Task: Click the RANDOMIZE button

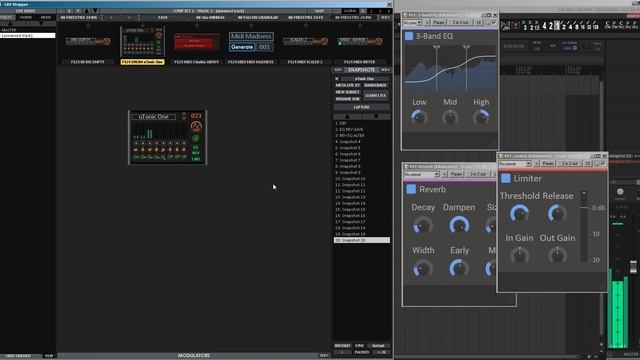Action: [376, 85]
